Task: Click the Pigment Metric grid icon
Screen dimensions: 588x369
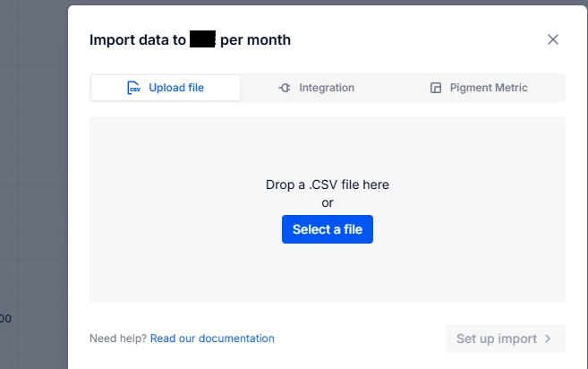Action: coord(435,88)
